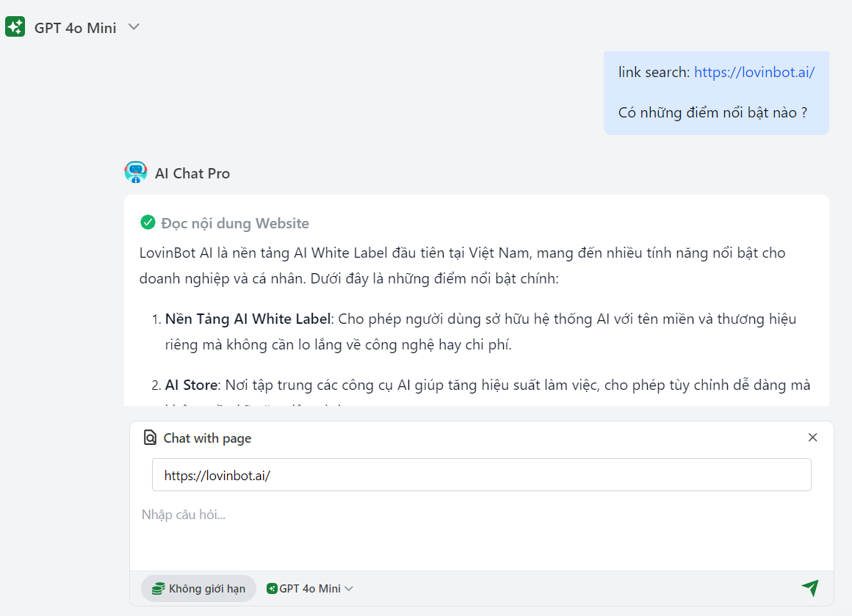Focus the URL field containing https://lovinbot.ai/
Screen dimensions: 852x616
pyautogui.click(x=481, y=475)
